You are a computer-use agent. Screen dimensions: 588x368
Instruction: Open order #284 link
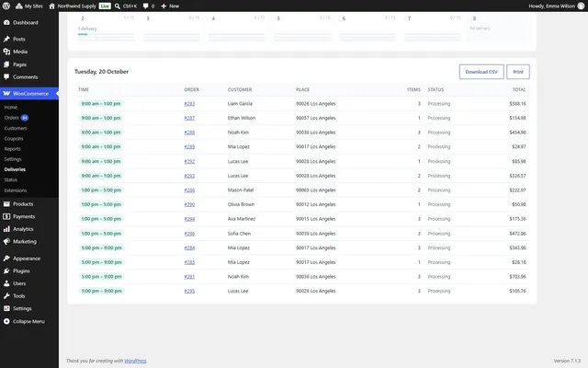tap(189, 247)
